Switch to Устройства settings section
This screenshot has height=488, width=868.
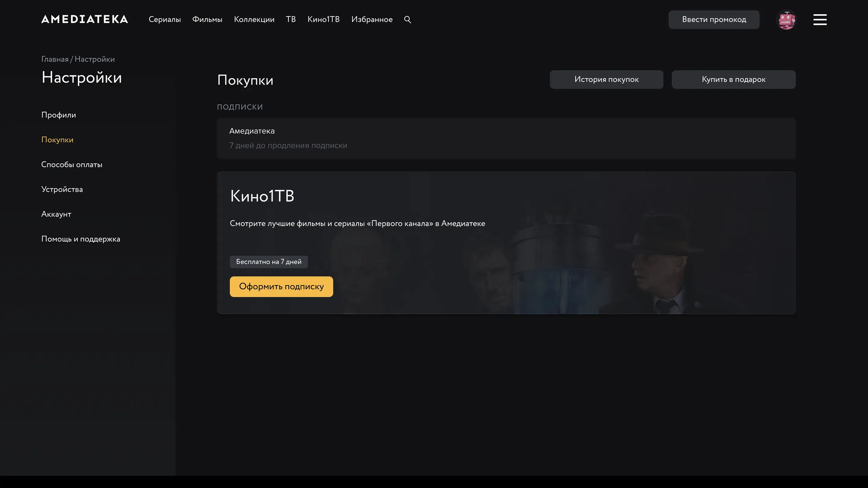(62, 189)
